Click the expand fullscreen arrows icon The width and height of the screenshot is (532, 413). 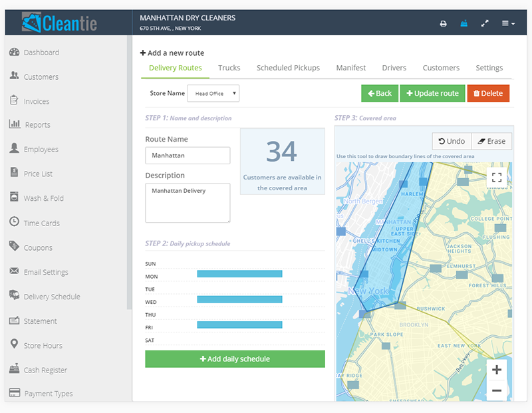(485, 23)
